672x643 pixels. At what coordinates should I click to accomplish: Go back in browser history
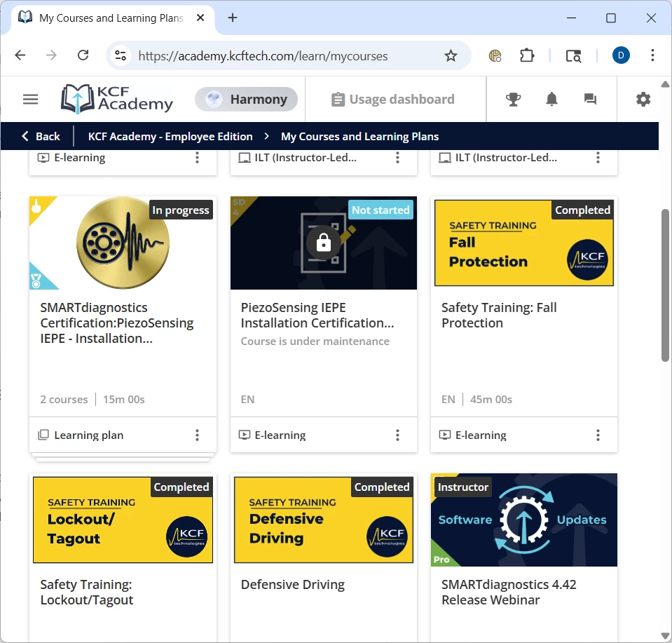click(x=20, y=55)
